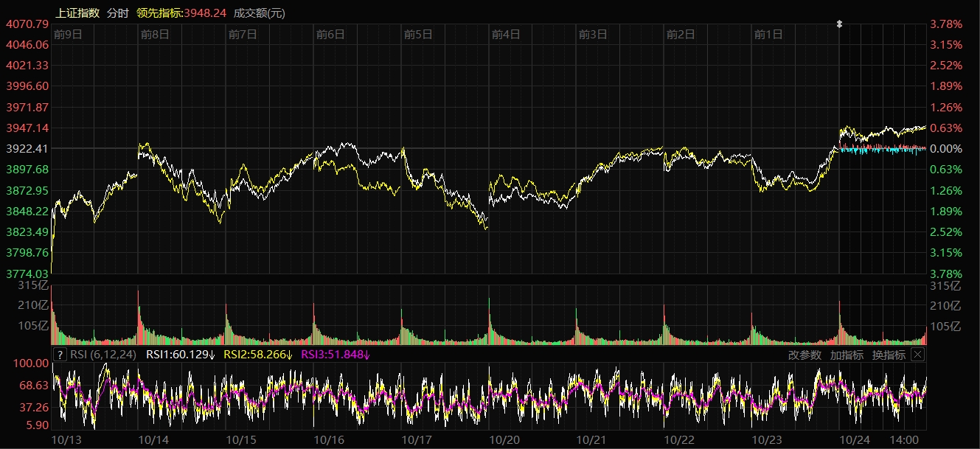The width and height of the screenshot is (980, 449).
Task: Click the 3922.41 baseline price label
Action: [x=27, y=148]
